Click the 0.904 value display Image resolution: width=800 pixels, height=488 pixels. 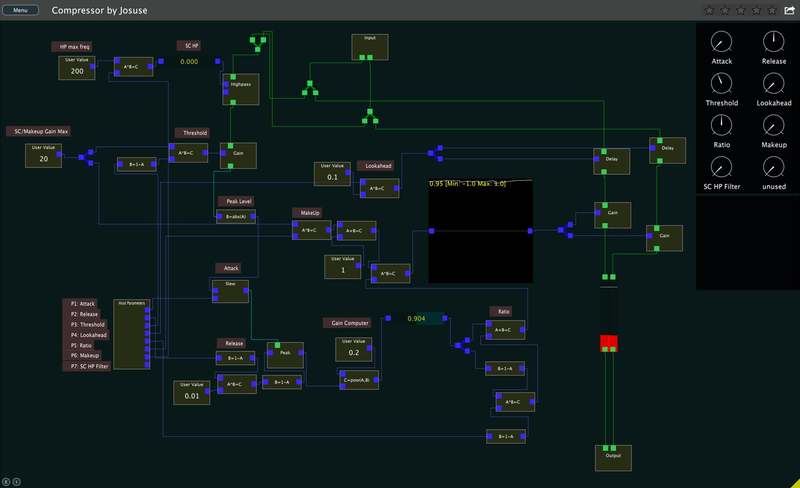[417, 319]
